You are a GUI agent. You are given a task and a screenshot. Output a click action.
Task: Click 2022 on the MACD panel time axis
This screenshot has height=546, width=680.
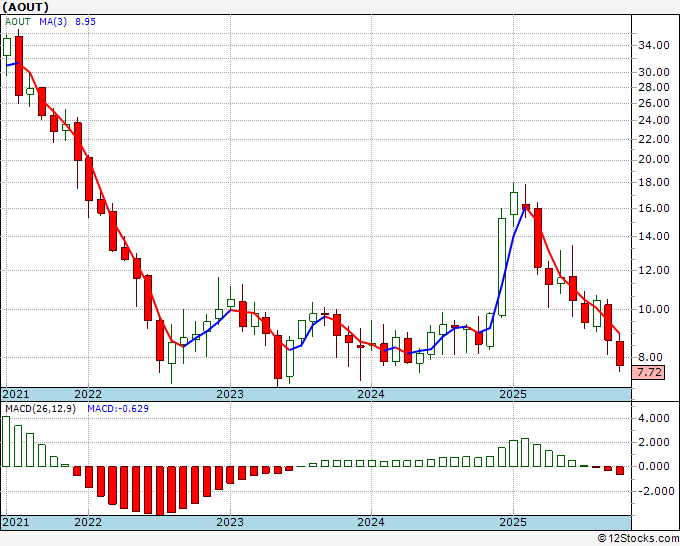coord(88,523)
